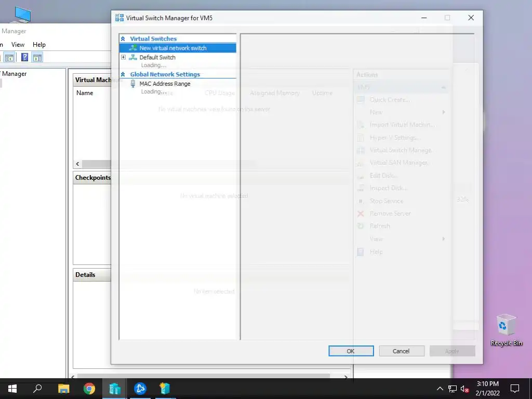Click the New virtual network switch icon

(133, 48)
